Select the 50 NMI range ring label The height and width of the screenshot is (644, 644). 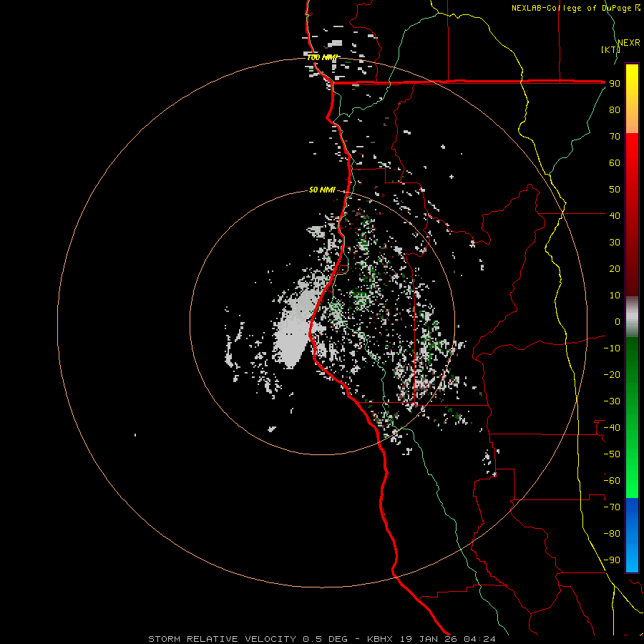[322, 190]
